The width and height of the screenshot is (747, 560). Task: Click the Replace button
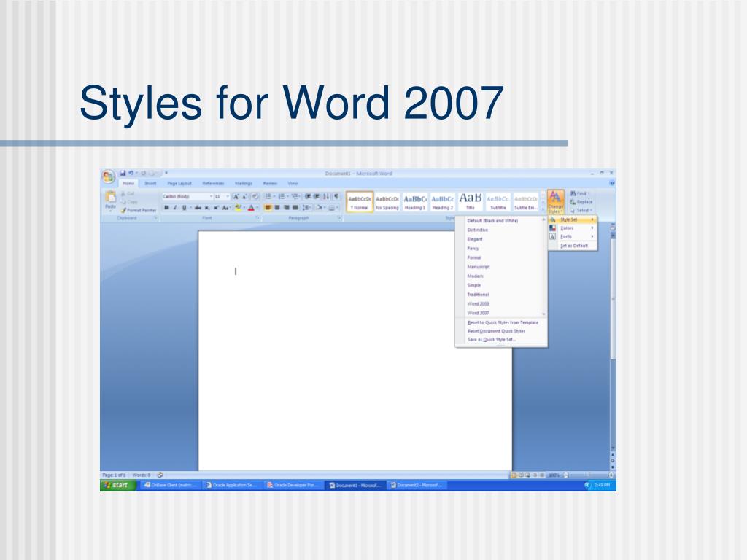coord(581,202)
